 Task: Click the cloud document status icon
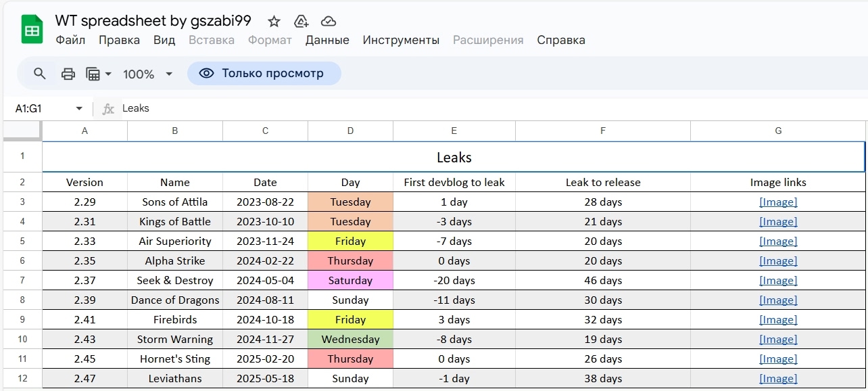[329, 21]
